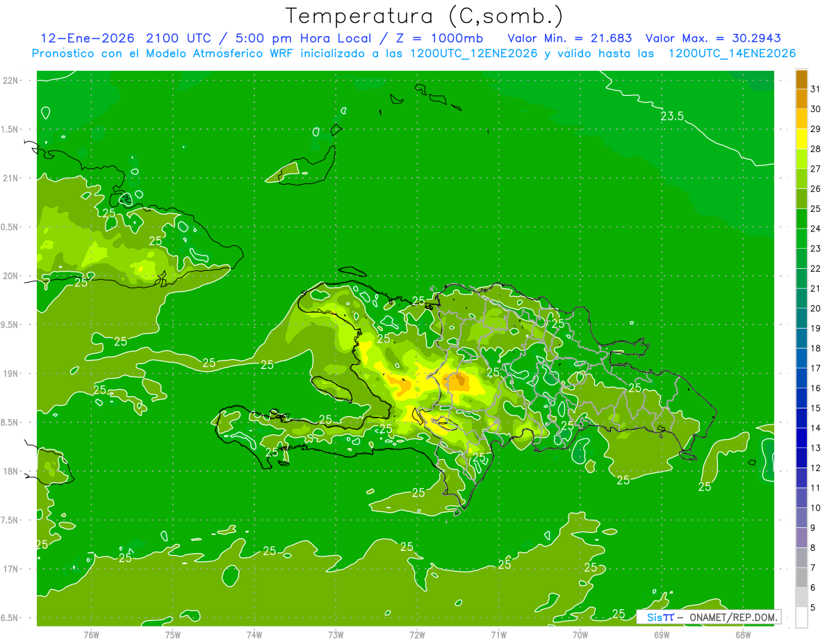The width and height of the screenshot is (834, 644).
Task: Click the '76W' longitude label
Action: [x=91, y=635]
